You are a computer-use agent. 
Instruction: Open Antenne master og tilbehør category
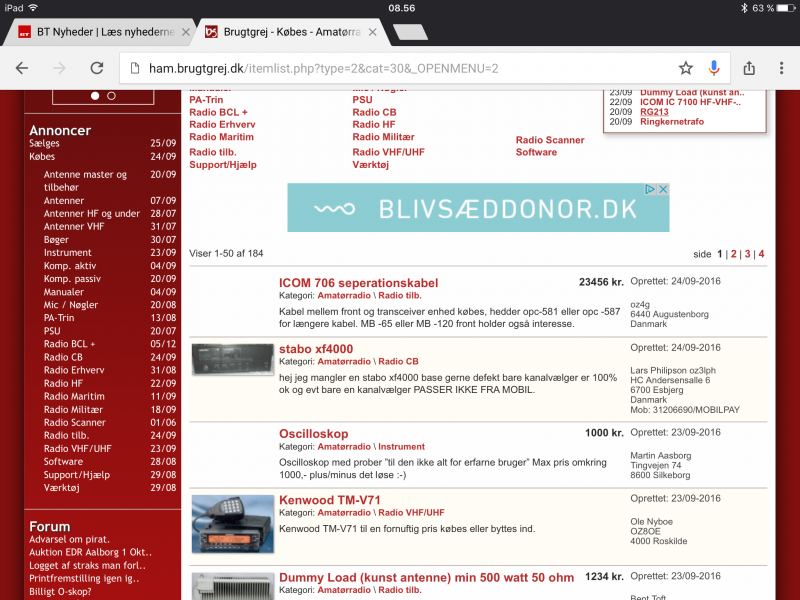point(85,181)
